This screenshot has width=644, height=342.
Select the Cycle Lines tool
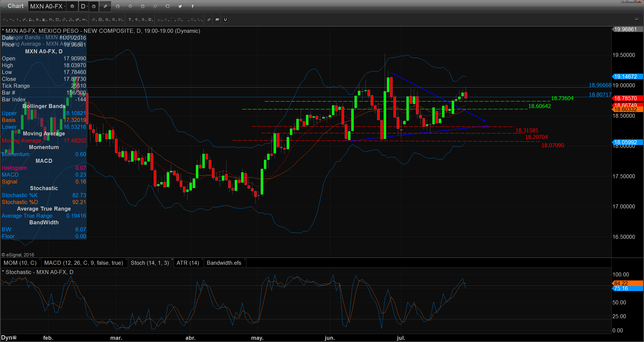pos(84,20)
